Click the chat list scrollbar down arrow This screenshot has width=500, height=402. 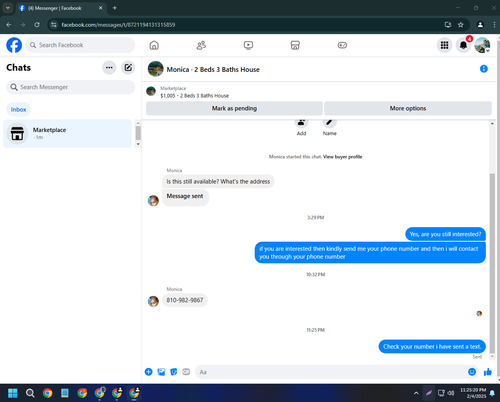pyautogui.click(x=138, y=144)
